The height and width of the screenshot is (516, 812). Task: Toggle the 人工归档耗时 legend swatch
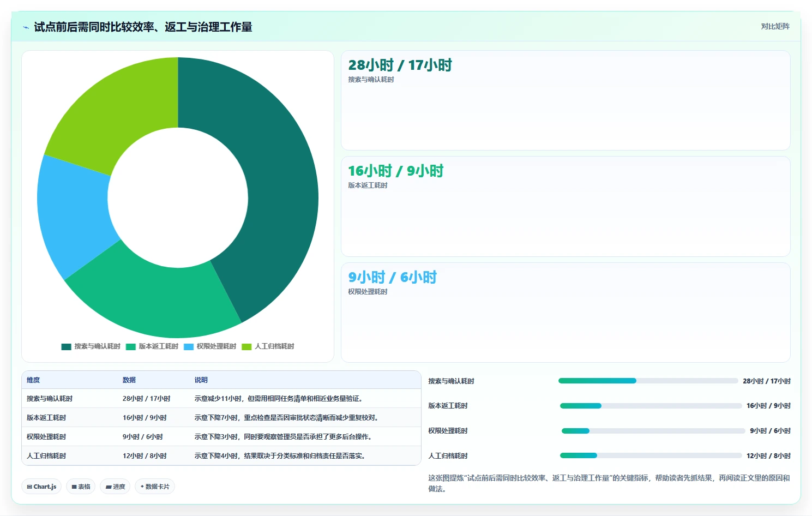[246, 347]
